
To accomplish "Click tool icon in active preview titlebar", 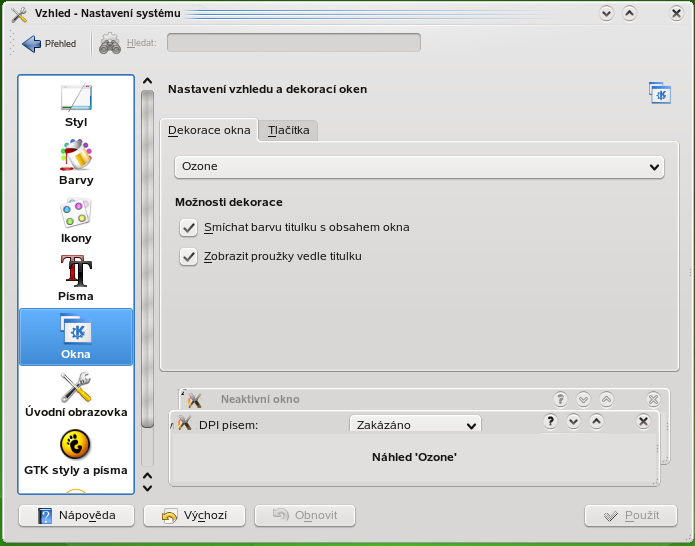I will 184,423.
